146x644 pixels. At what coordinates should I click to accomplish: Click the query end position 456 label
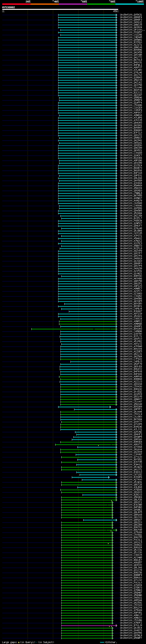(115, 11)
